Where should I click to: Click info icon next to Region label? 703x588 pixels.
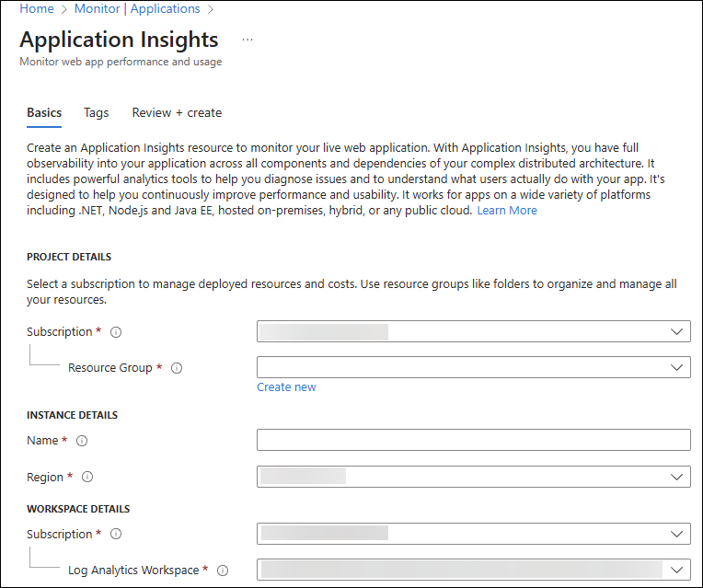(x=87, y=477)
